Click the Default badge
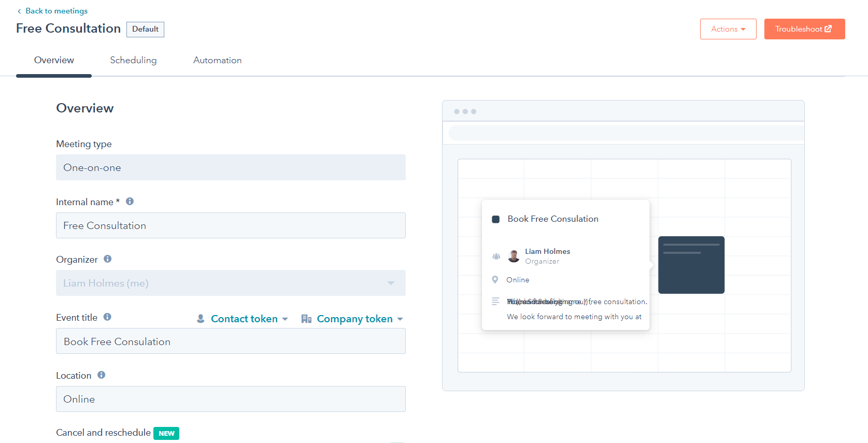Viewport: 868px width, 443px height. click(145, 29)
